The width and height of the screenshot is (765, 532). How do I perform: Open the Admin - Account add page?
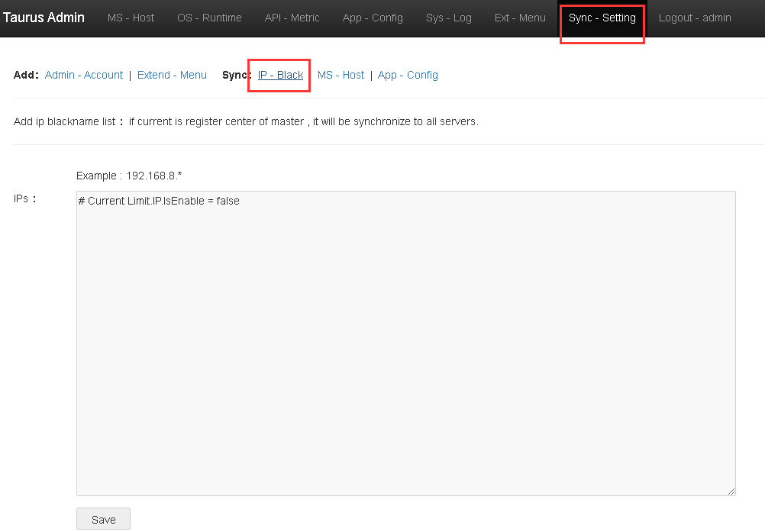(x=83, y=75)
